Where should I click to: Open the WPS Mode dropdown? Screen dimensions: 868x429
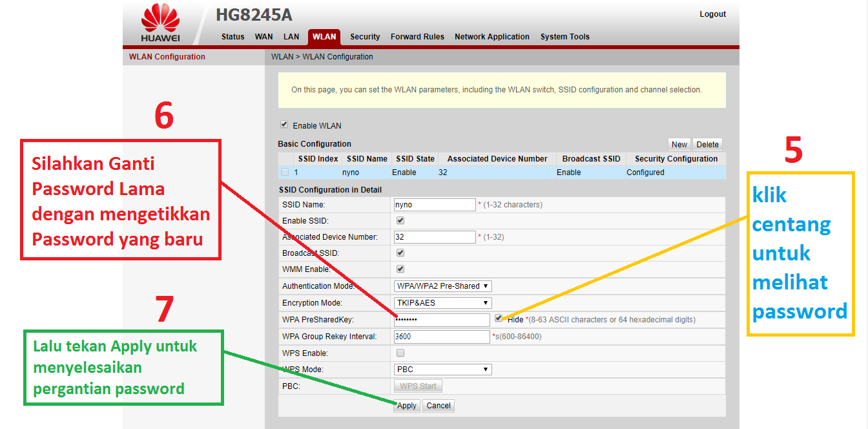442,370
